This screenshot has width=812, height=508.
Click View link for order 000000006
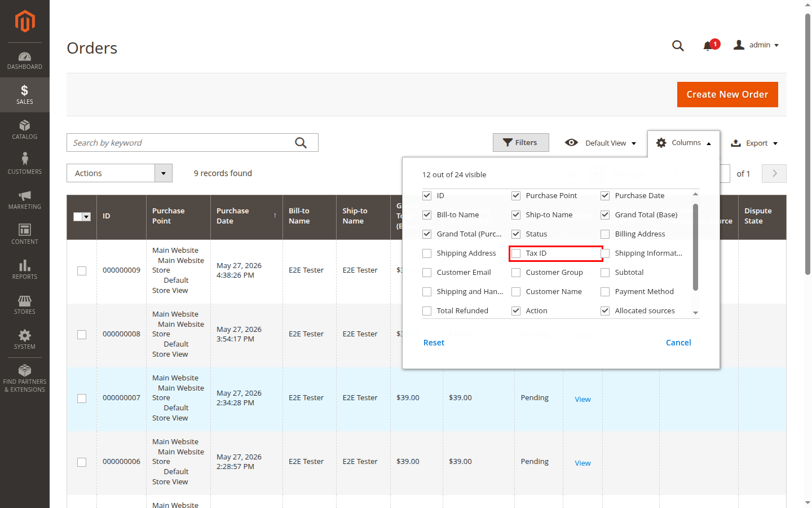click(x=582, y=463)
